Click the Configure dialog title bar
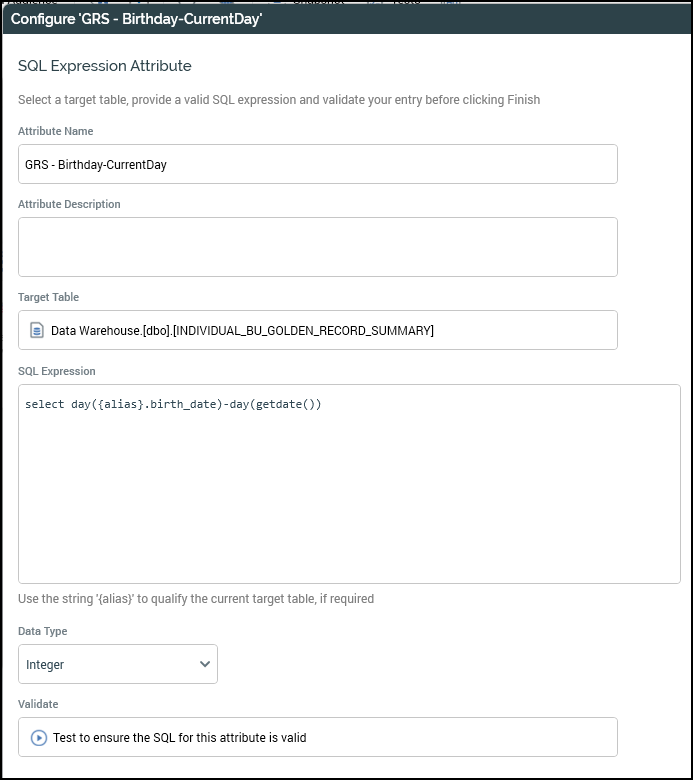This screenshot has width=693, height=780. point(346,19)
